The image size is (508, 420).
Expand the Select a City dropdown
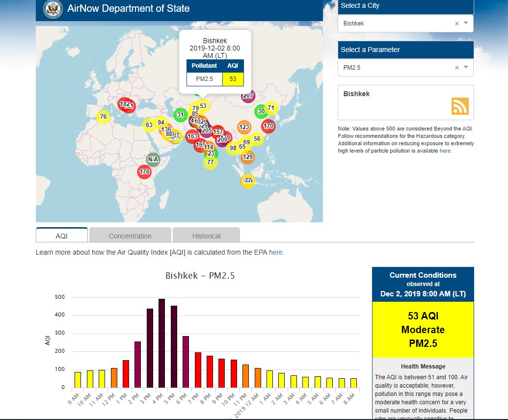click(x=466, y=24)
